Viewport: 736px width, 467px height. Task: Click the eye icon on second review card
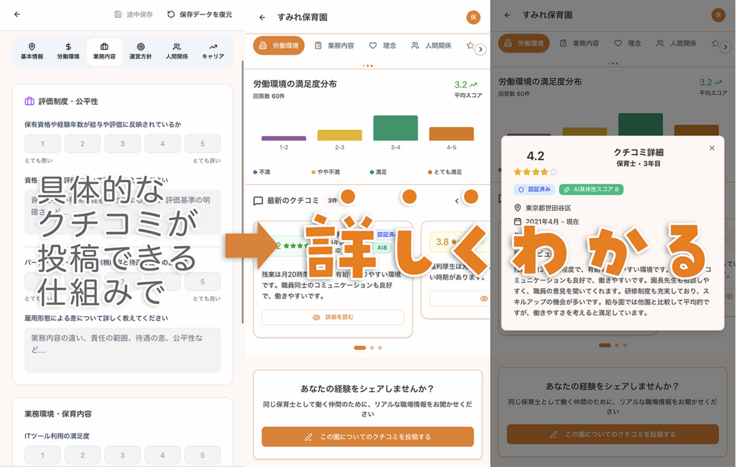(x=484, y=299)
